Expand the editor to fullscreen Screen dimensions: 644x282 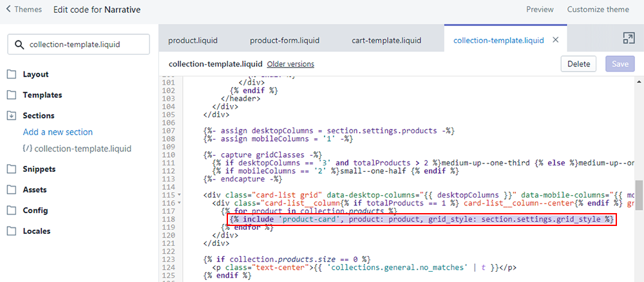(x=629, y=39)
